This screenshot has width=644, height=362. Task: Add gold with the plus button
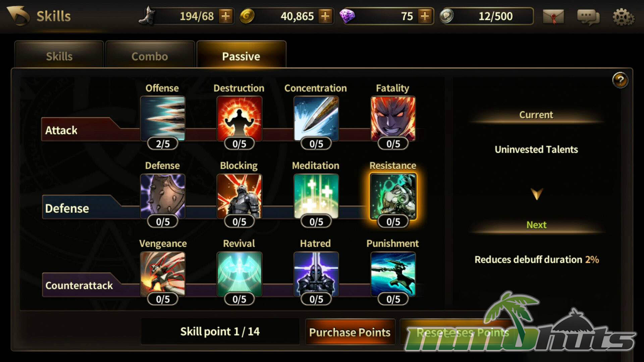pos(325,16)
